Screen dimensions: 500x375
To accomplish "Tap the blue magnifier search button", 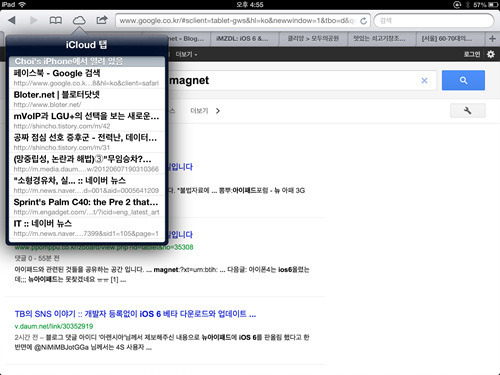I will point(463,80).
